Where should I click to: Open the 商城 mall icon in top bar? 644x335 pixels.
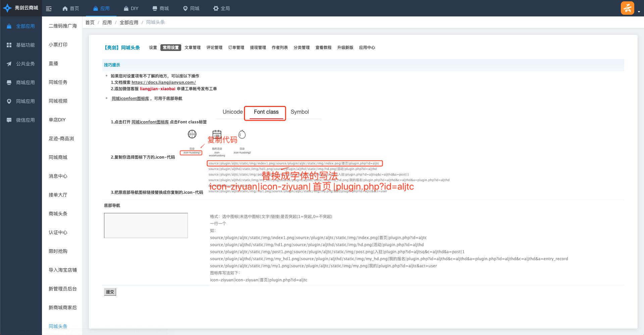pyautogui.click(x=155, y=8)
